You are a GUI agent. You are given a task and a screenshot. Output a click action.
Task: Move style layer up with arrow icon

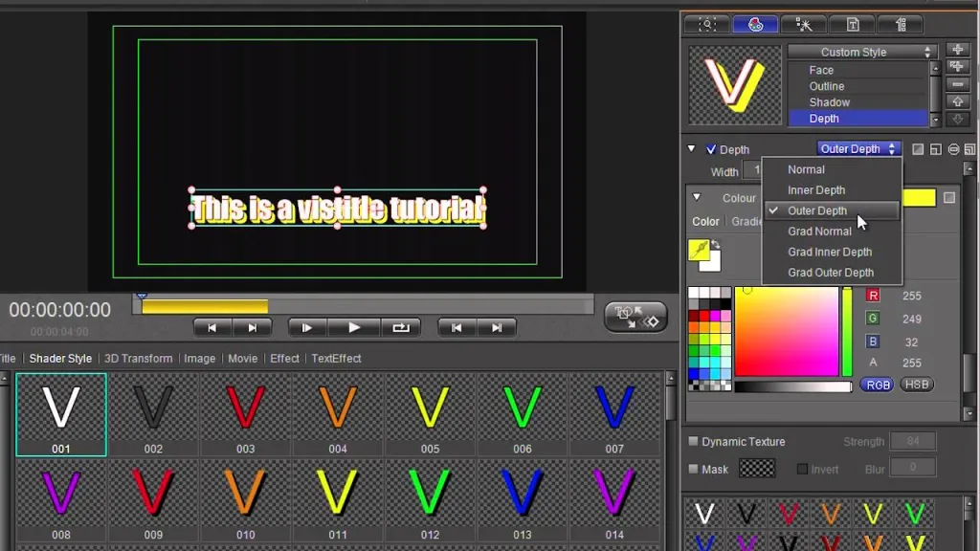coord(957,101)
